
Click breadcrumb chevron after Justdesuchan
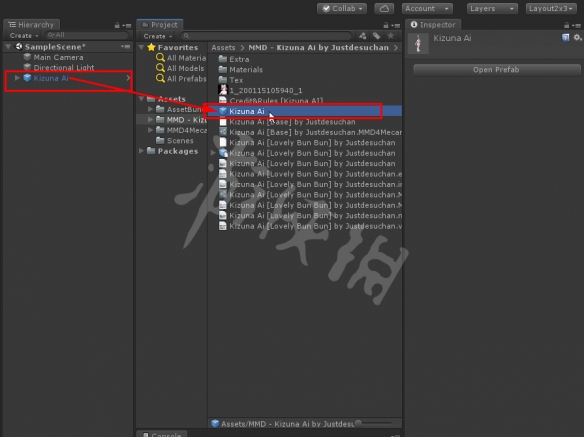tap(396, 48)
